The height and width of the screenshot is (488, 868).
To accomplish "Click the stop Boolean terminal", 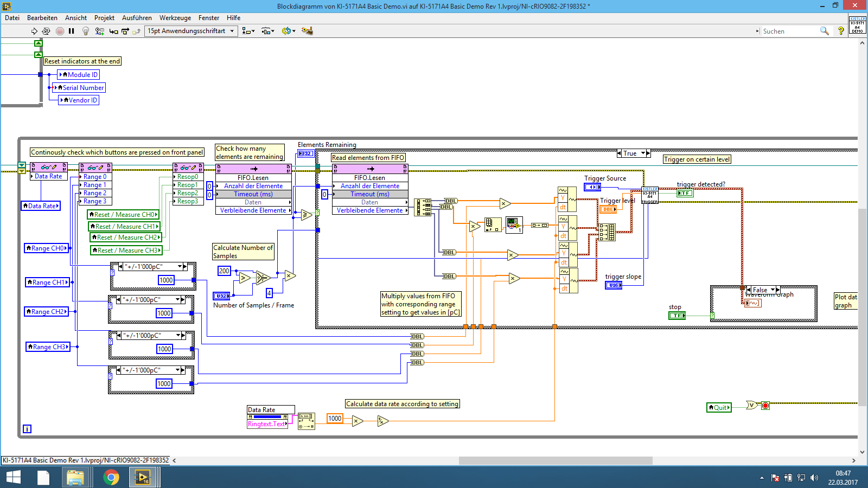I will (676, 315).
